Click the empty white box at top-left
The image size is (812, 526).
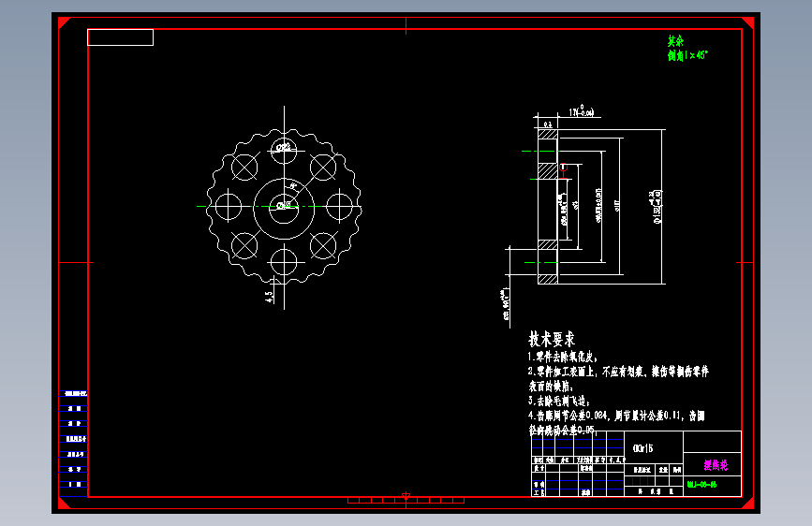pos(120,37)
